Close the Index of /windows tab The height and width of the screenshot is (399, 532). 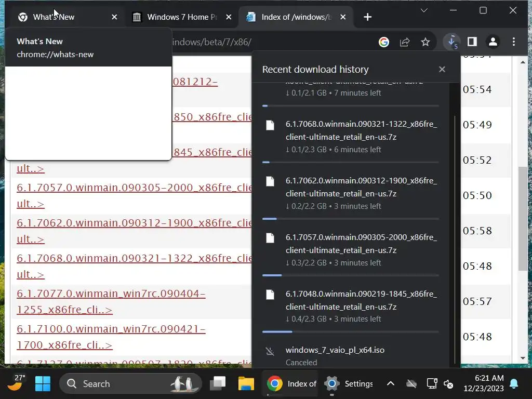click(343, 17)
